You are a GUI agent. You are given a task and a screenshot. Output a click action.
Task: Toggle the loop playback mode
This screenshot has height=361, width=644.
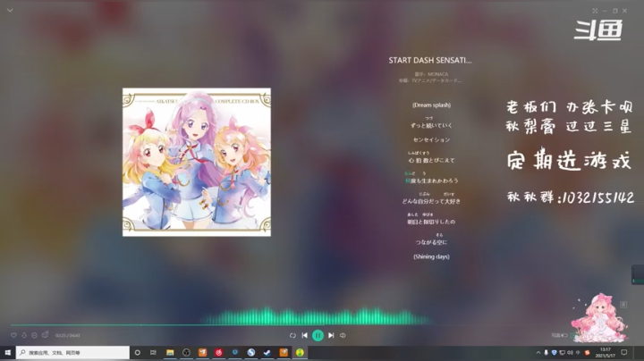[292, 335]
